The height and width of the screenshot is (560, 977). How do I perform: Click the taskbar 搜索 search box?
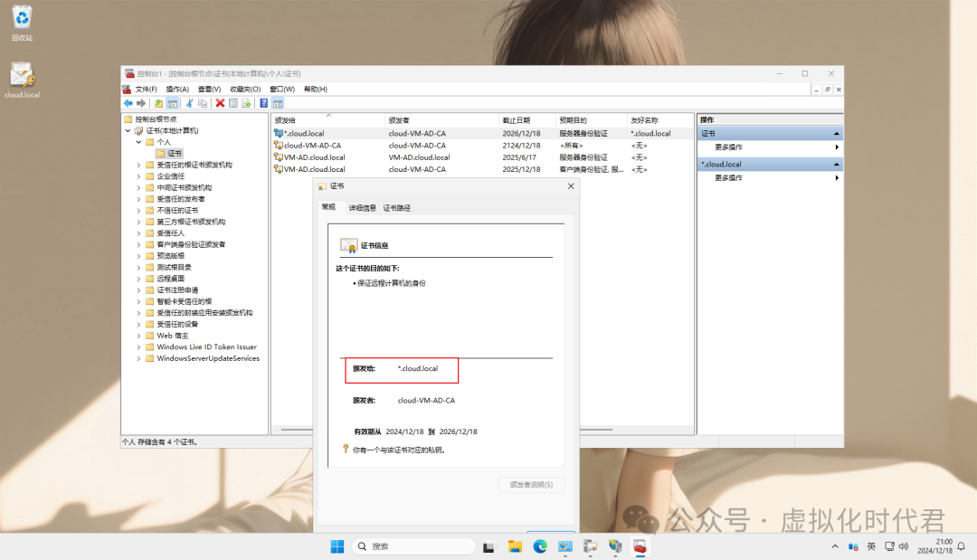(413, 546)
